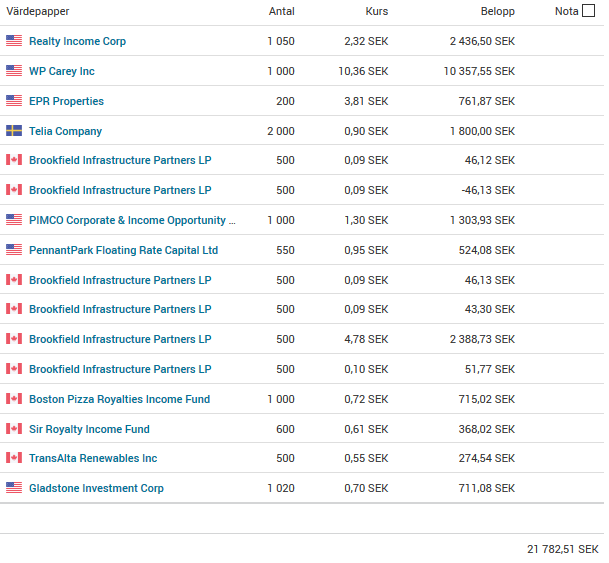This screenshot has width=609, height=563.
Task: Open the Telia Company link
Action: [65, 131]
